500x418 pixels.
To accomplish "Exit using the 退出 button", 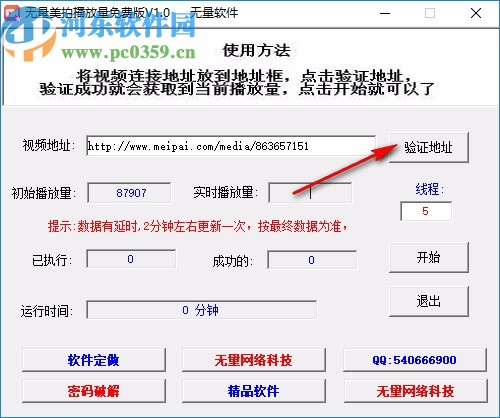I will pos(429,301).
